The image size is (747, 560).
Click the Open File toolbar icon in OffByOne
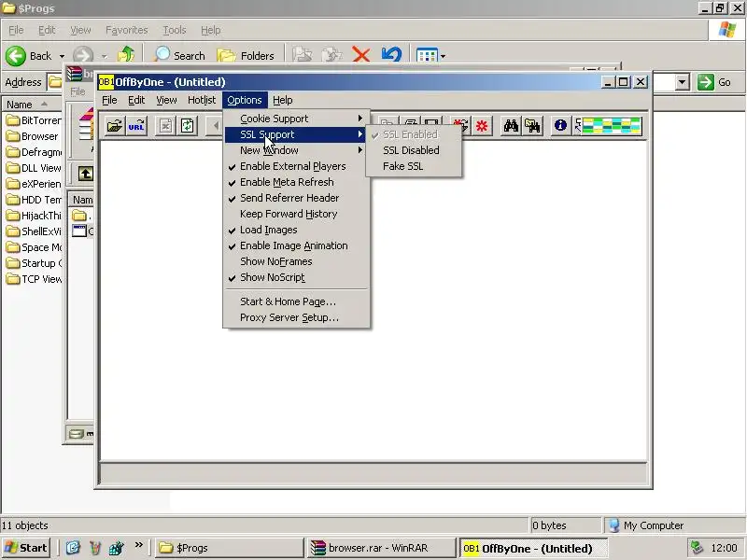click(x=114, y=126)
